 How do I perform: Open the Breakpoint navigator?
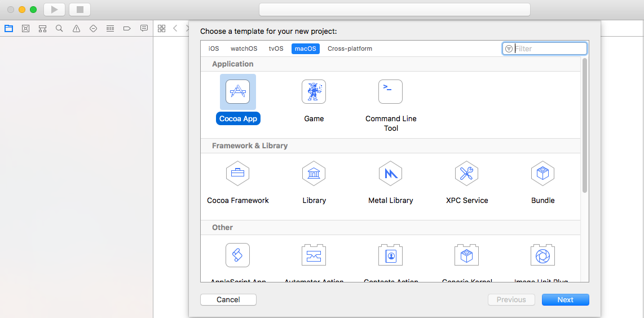pos(127,28)
